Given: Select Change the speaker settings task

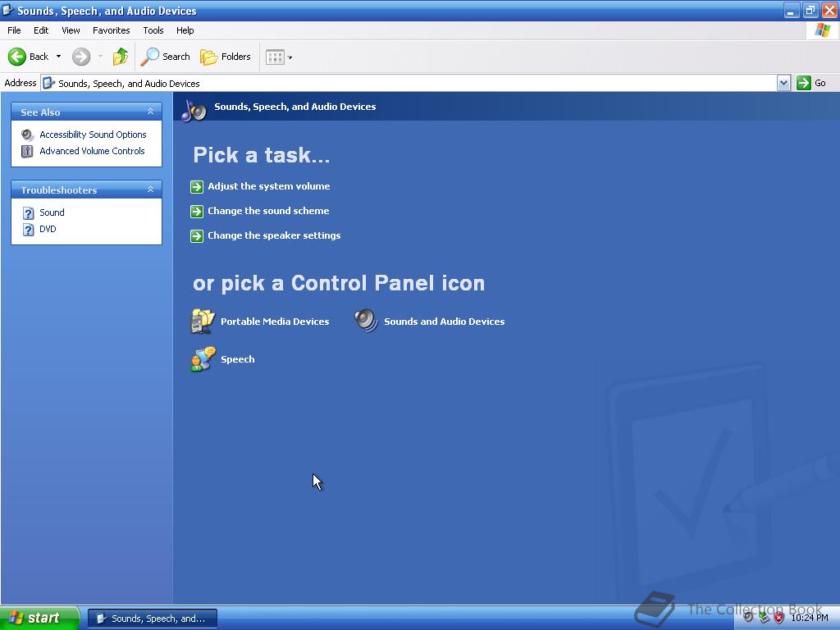Looking at the screenshot, I should click(x=274, y=235).
